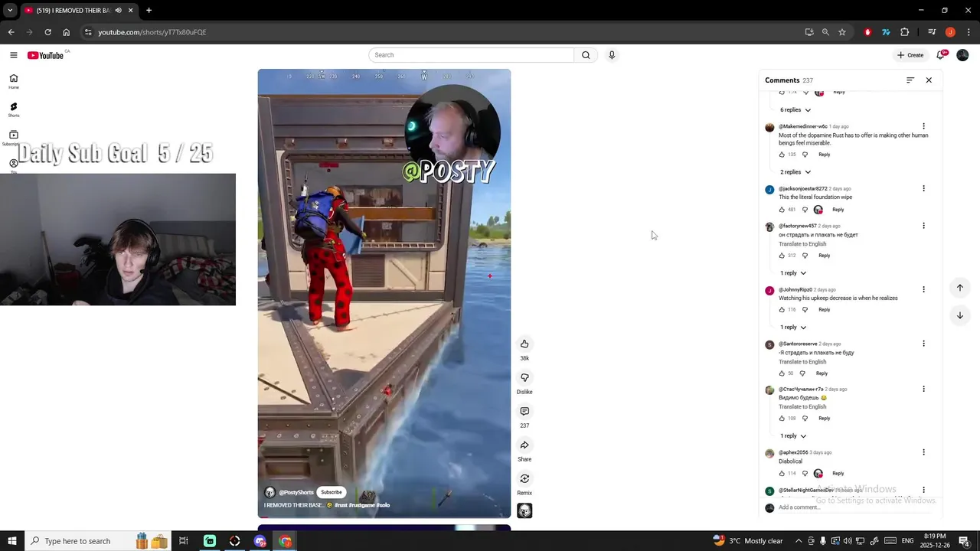Open Home in the YouTube sidebar
This screenshot has width=980, height=551.
point(14,81)
